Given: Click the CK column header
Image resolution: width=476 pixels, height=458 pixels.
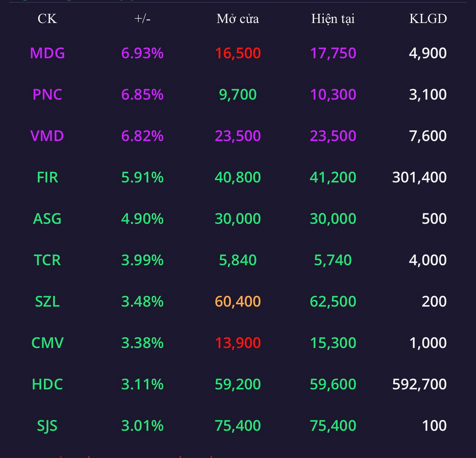Looking at the screenshot, I should (x=47, y=19).
